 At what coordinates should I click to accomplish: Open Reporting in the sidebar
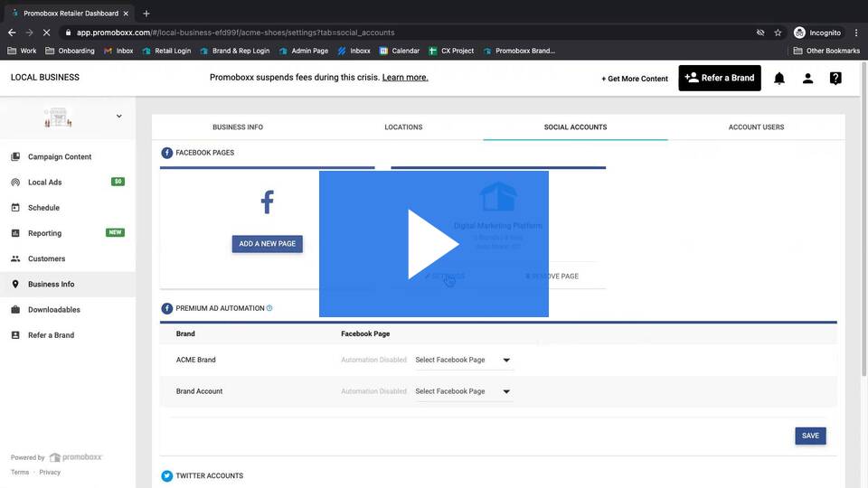click(x=45, y=233)
